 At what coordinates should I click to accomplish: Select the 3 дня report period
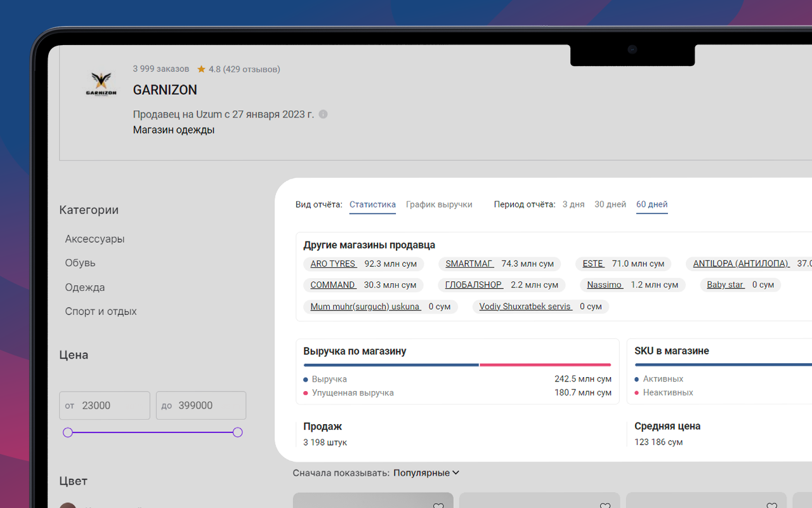573,204
